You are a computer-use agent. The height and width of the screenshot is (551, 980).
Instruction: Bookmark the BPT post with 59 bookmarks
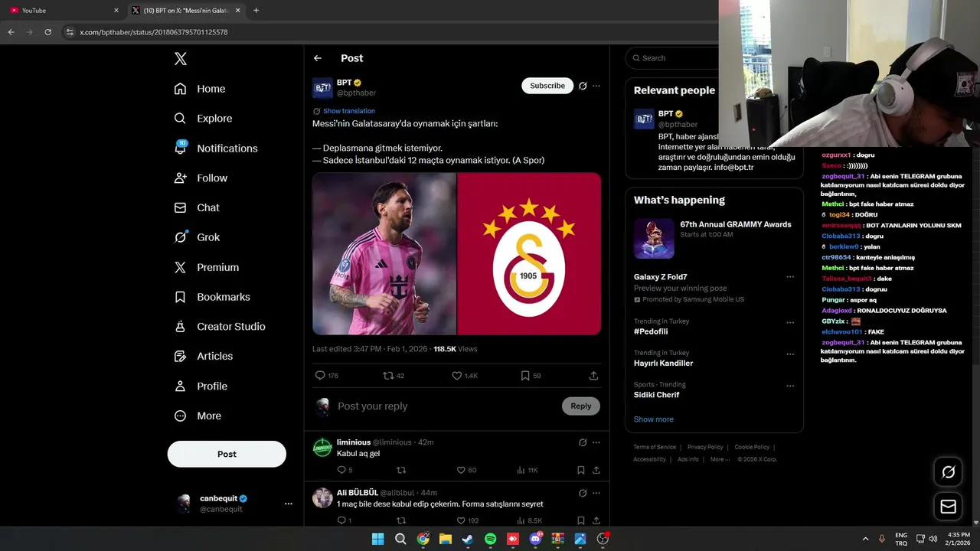pyautogui.click(x=525, y=376)
